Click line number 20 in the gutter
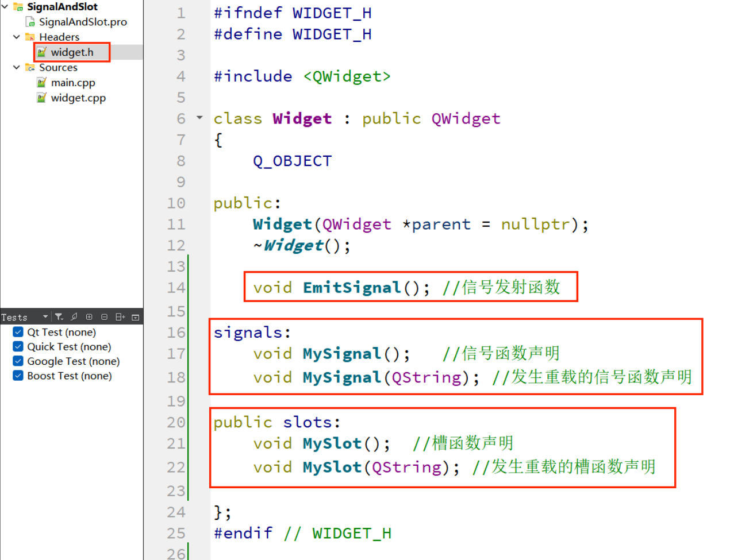This screenshot has width=753, height=560. (x=176, y=422)
